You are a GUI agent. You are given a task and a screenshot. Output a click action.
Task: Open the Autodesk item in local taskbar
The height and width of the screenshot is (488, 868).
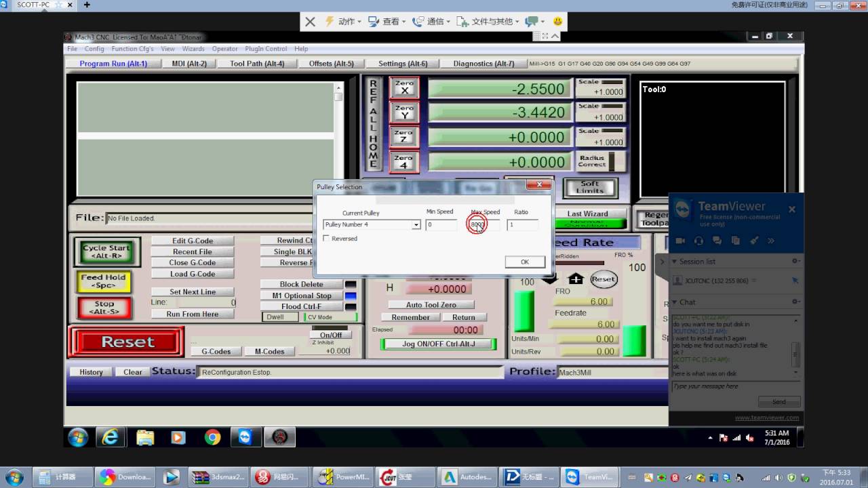467,476
